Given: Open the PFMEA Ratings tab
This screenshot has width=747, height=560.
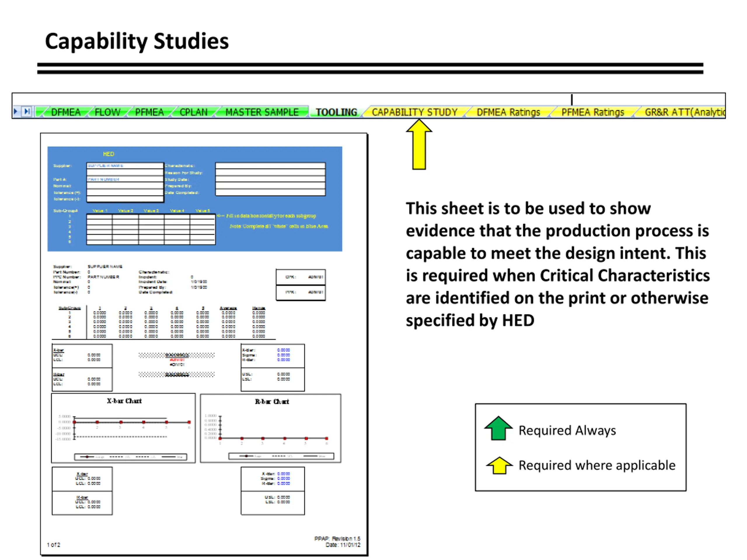Looking at the screenshot, I should tap(593, 112).
